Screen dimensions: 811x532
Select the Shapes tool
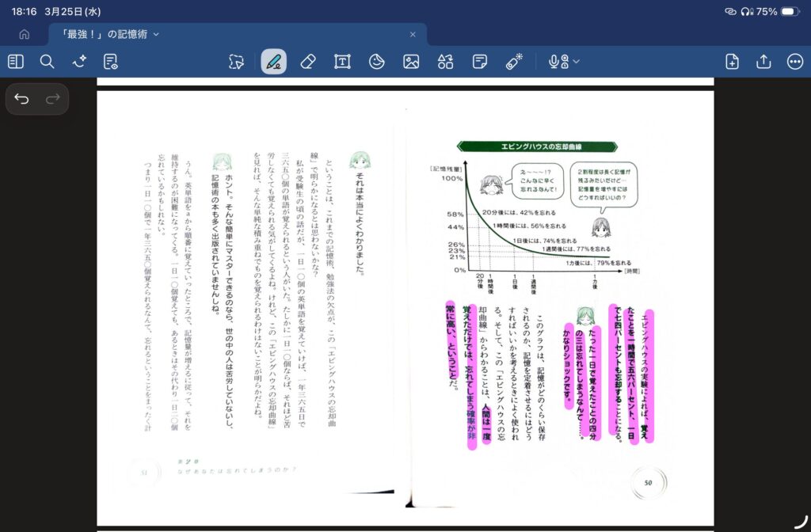click(444, 62)
